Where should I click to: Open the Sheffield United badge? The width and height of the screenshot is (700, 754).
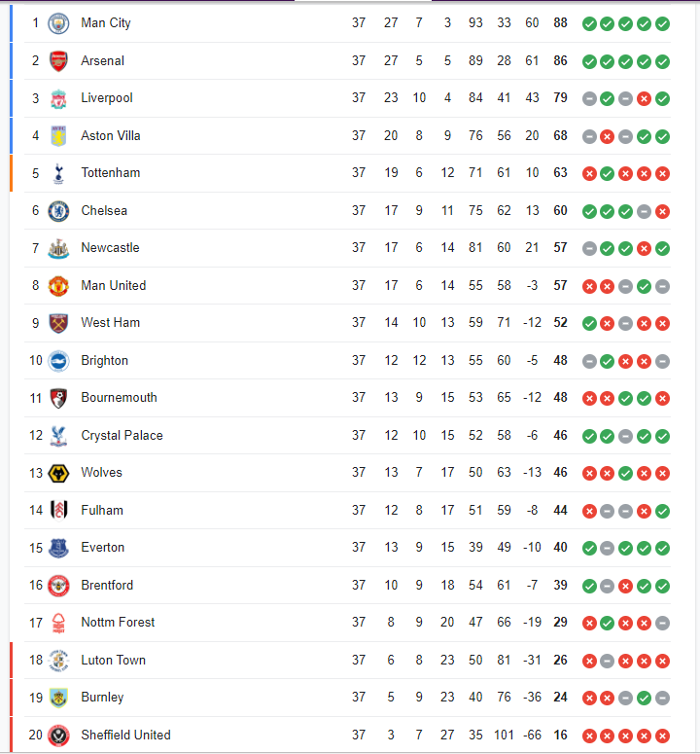pyautogui.click(x=58, y=736)
